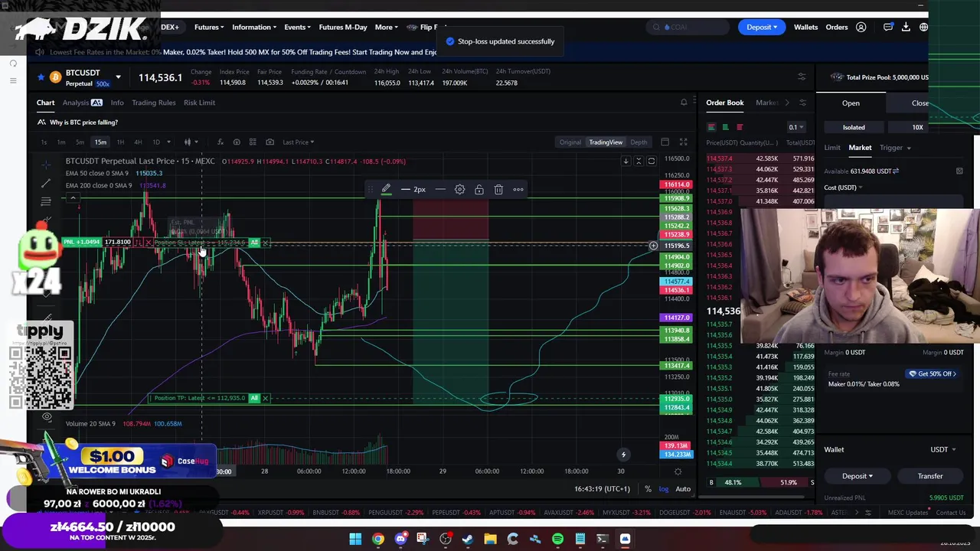The height and width of the screenshot is (551, 980).
Task: Show buy orders only view
Action: [725, 127]
